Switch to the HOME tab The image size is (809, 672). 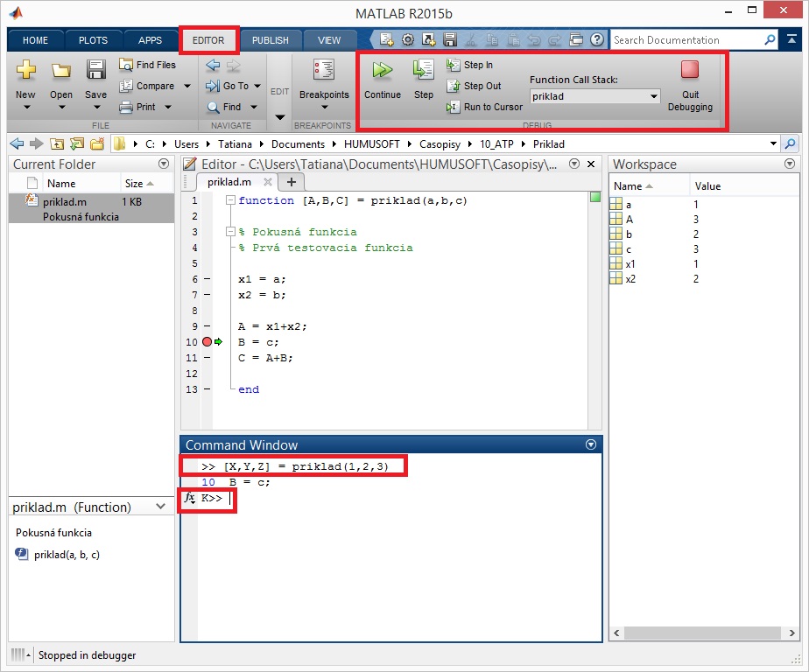pos(35,40)
